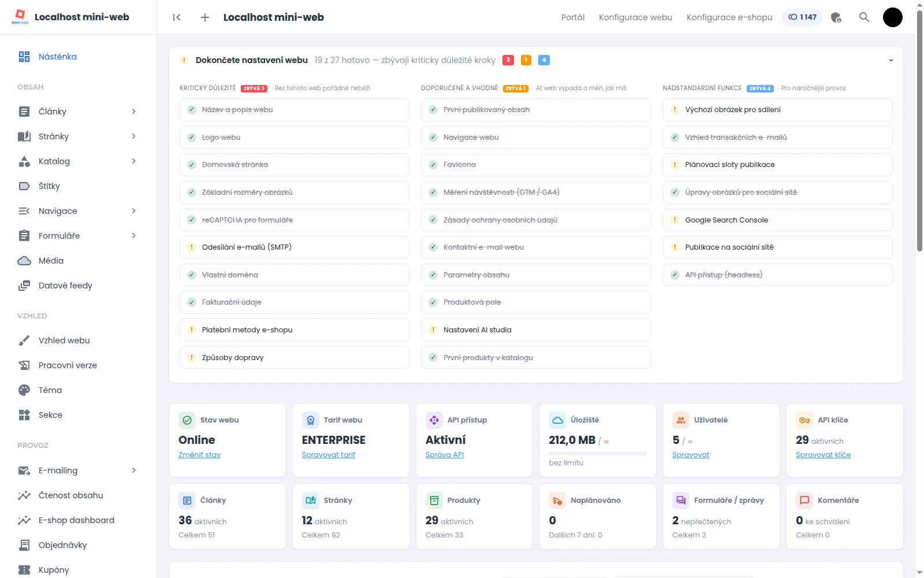
Task: Open the Nastavení AI studia checklist item
Action: click(x=536, y=330)
